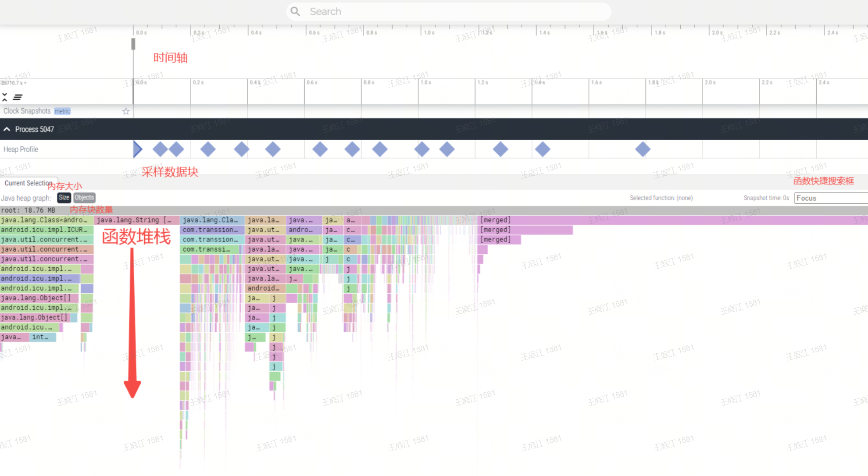This screenshot has height=476, width=868.
Task: Click the Selected function: (none) label
Action: (661, 198)
